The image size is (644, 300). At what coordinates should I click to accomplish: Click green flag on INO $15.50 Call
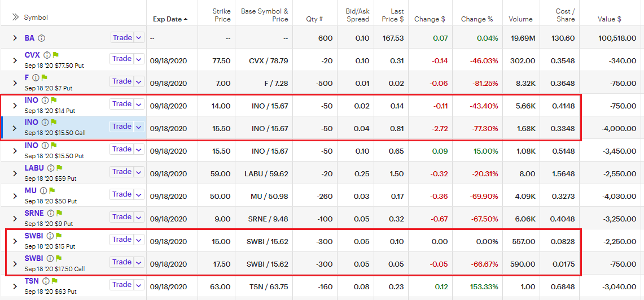click(54, 122)
